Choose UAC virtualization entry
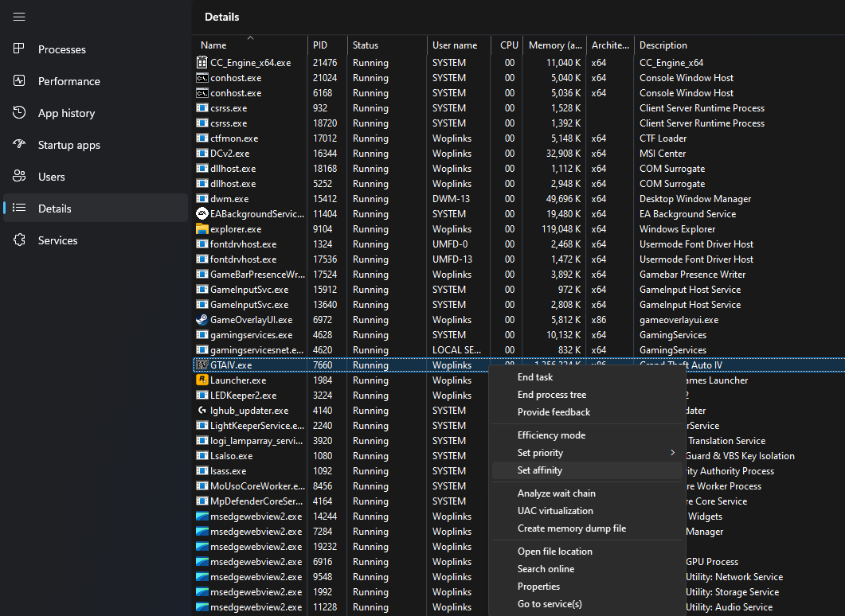Image resolution: width=845 pixels, height=616 pixels. (588, 510)
